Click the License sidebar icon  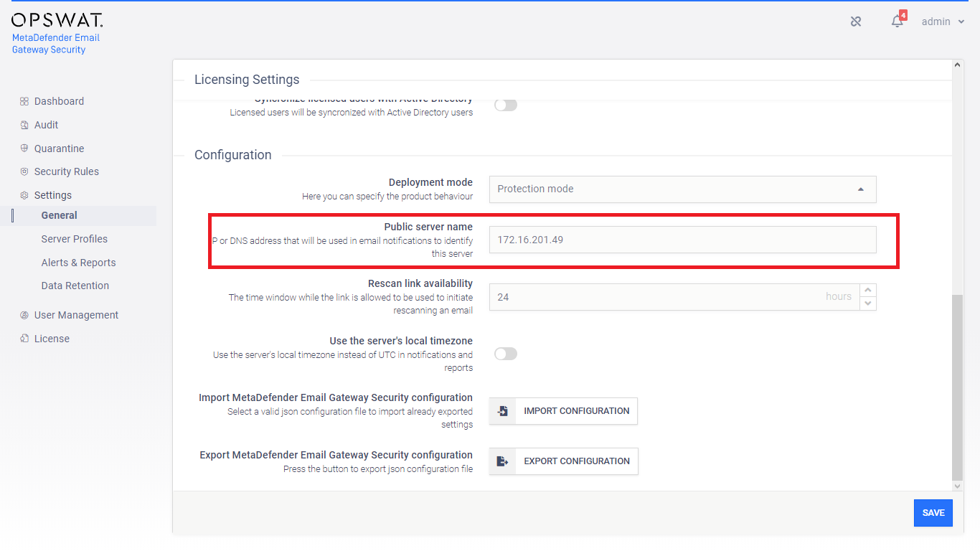click(x=24, y=339)
